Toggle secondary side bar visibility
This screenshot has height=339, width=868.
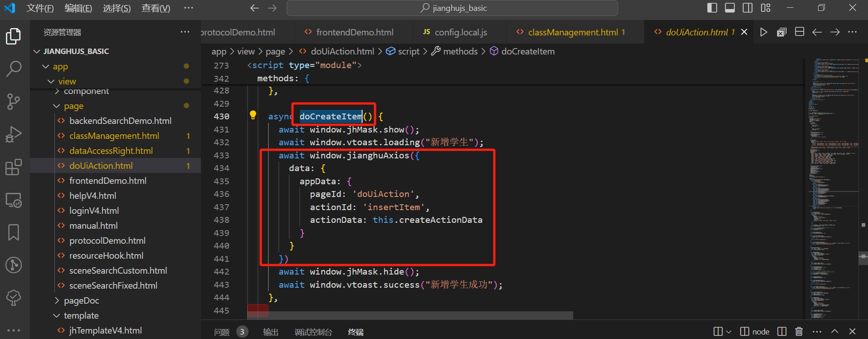click(747, 8)
